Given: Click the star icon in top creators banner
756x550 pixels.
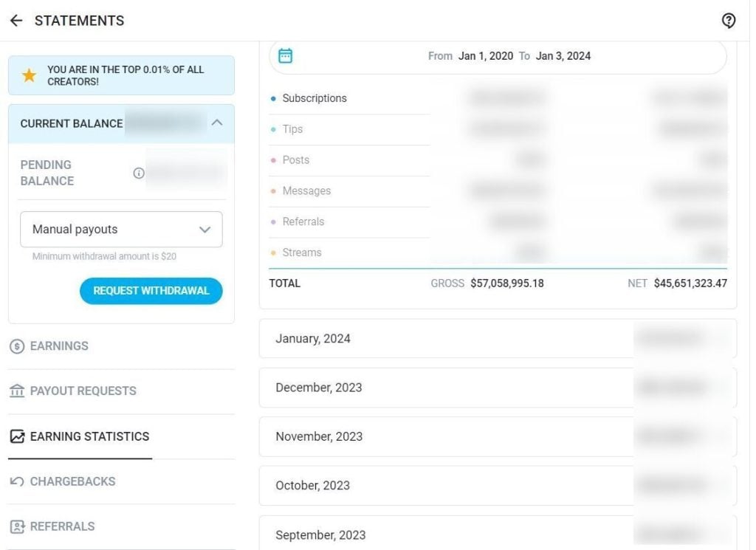Looking at the screenshot, I should 30,75.
